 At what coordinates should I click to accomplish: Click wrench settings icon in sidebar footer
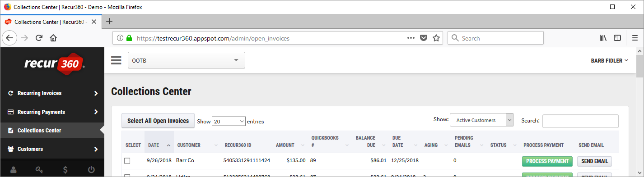[39, 170]
